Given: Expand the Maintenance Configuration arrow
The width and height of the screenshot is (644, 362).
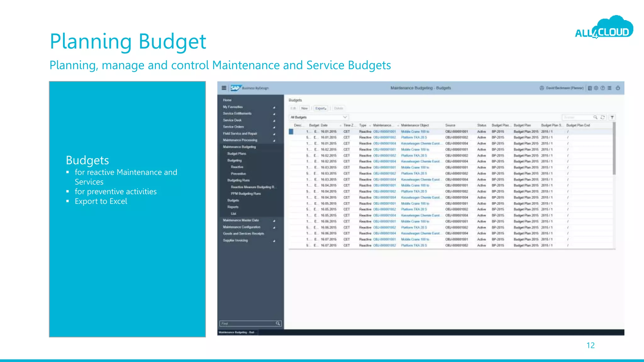Looking at the screenshot, I should click(274, 227).
